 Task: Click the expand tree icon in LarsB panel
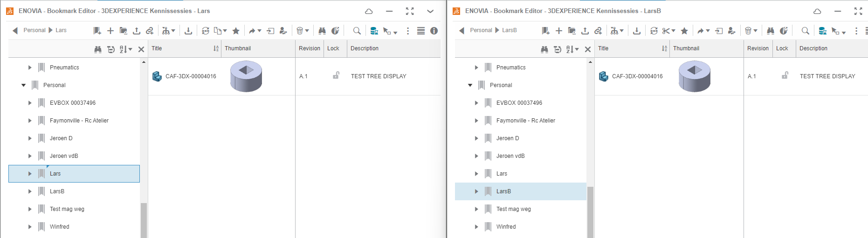[558, 49]
